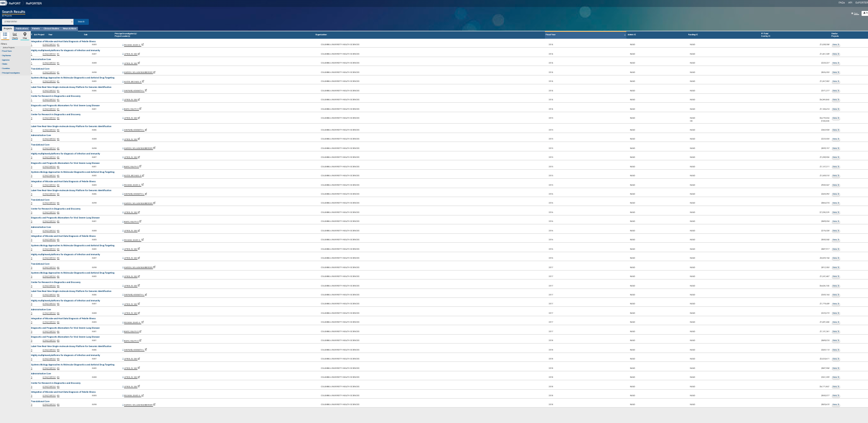This screenshot has width=868, height=423.
Task: Open Lipkin's name in 2014 Administrative Core row
Action: (131, 63)
